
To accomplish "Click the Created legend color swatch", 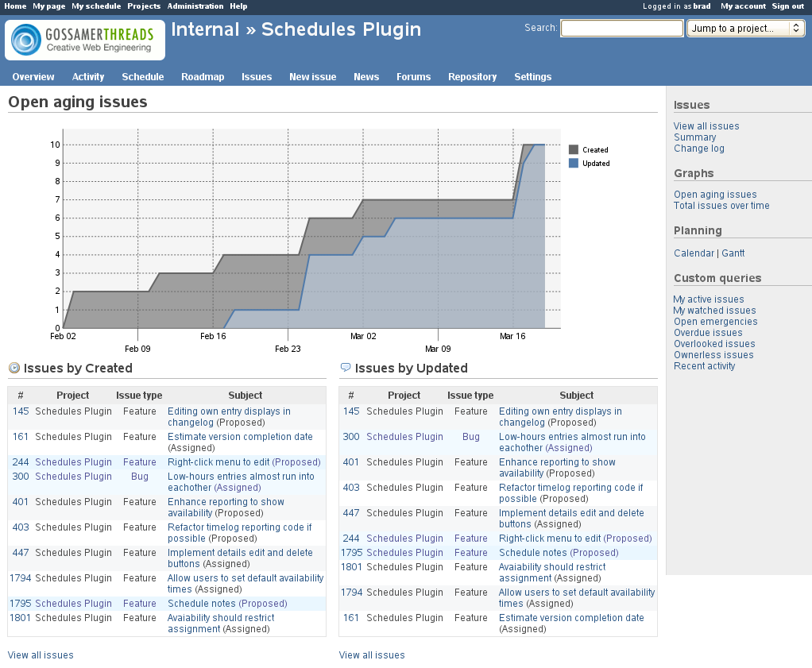I will 574,149.
